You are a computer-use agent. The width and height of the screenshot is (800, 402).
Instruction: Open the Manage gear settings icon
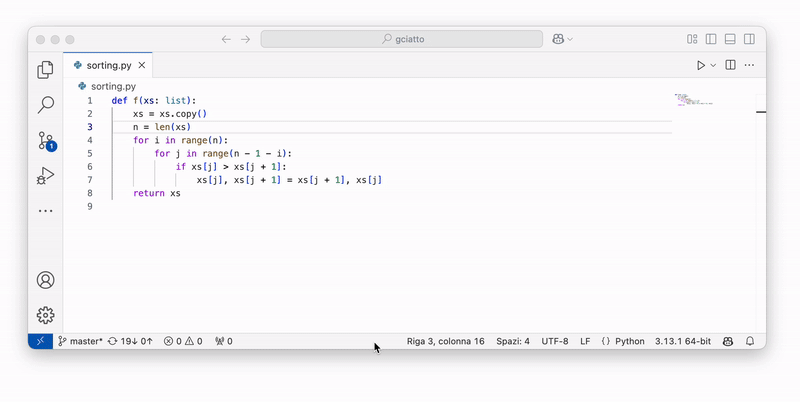tap(45, 315)
